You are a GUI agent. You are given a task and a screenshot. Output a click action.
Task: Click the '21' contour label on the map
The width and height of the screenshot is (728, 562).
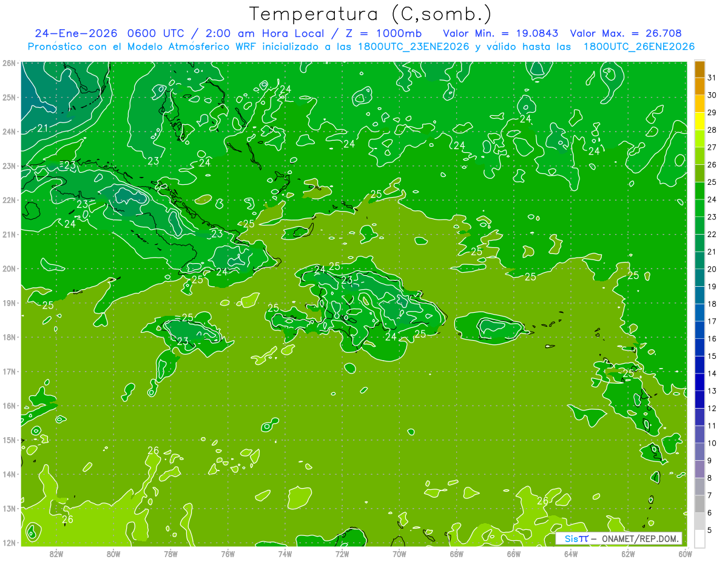pyautogui.click(x=42, y=129)
